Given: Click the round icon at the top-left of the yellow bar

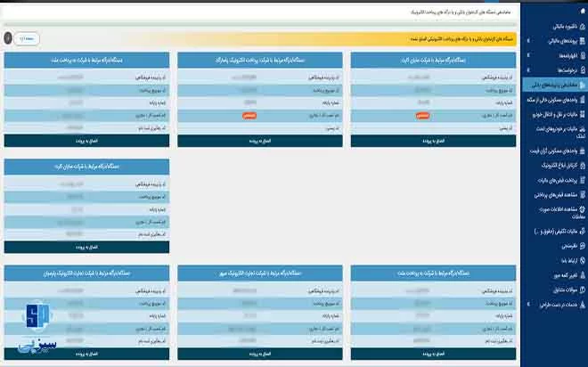Looking at the screenshot, I should [8, 38].
